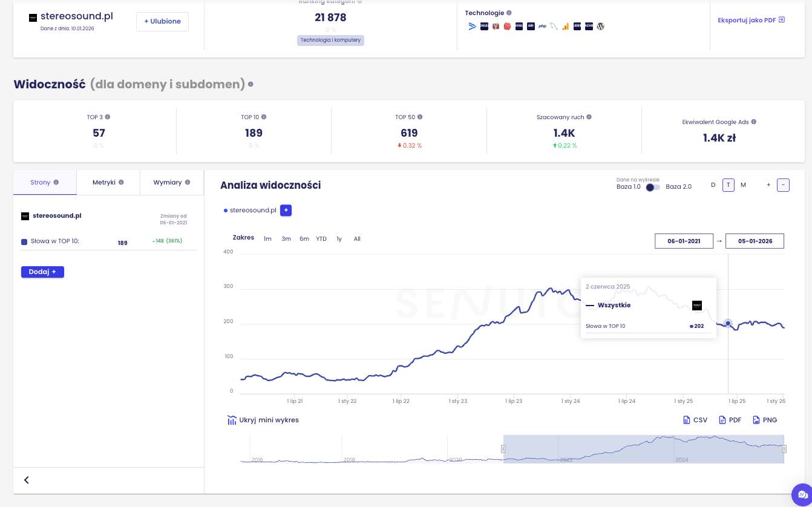Screen dimensions: 812x507
Task: Toggle Baza 1.0 / Baza 2.0 switch
Action: click(653, 187)
